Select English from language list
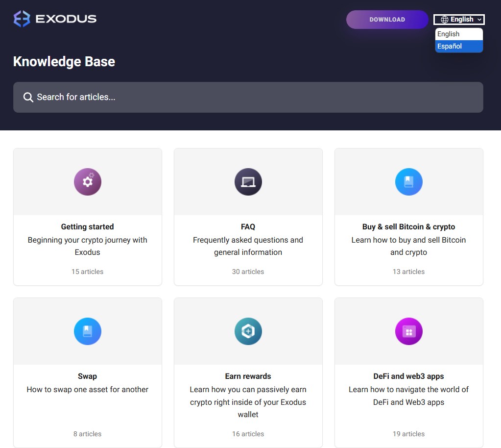This screenshot has width=501, height=448. pos(459,34)
